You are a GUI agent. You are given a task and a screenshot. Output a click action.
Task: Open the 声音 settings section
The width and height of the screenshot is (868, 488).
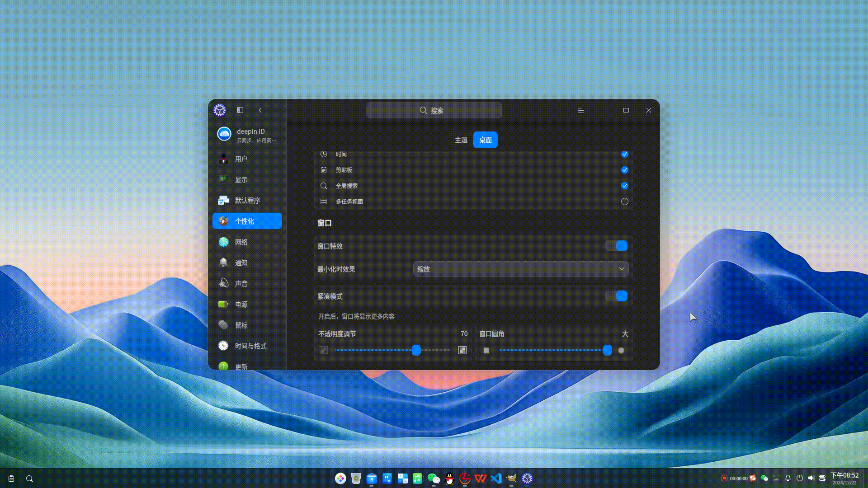pos(247,283)
